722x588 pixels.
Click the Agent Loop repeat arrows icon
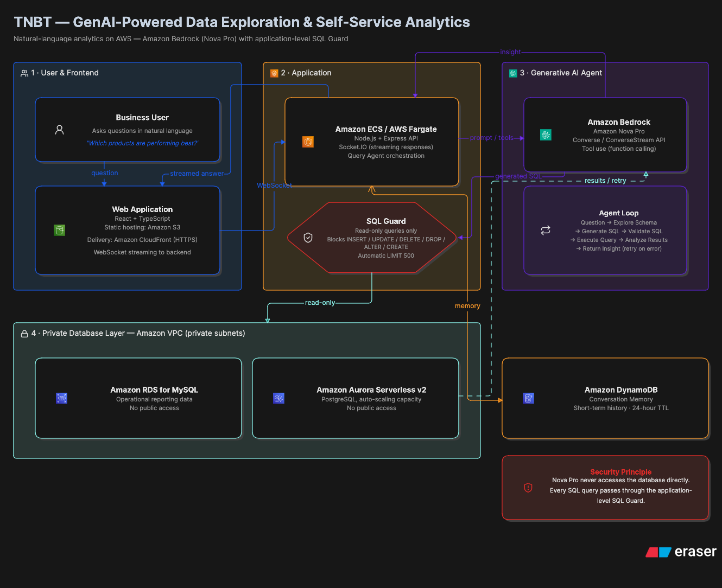coord(546,230)
